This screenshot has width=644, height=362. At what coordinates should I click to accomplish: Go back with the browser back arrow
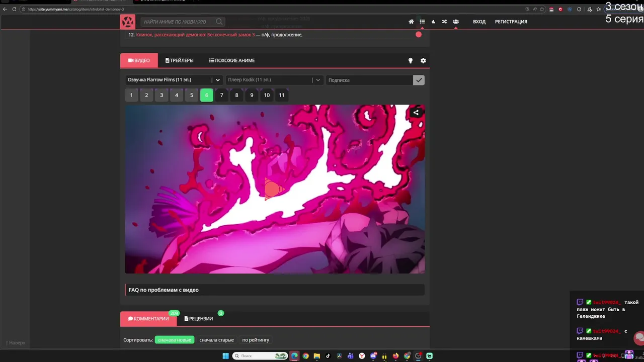tap(5, 9)
